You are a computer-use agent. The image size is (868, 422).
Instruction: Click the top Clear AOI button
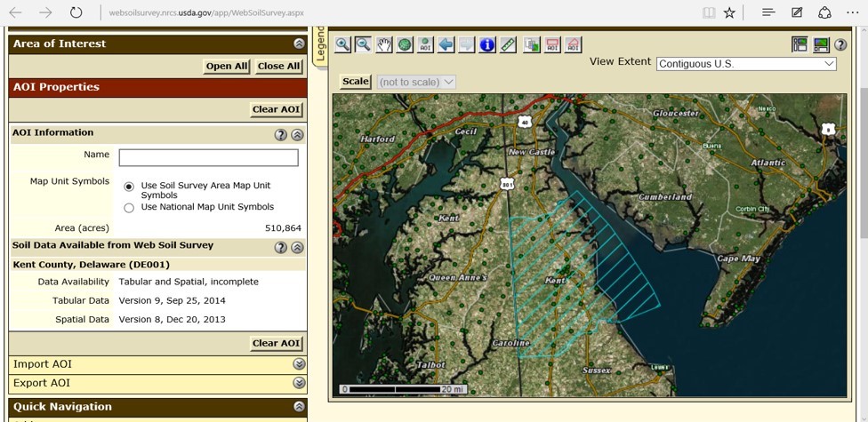pyautogui.click(x=277, y=109)
